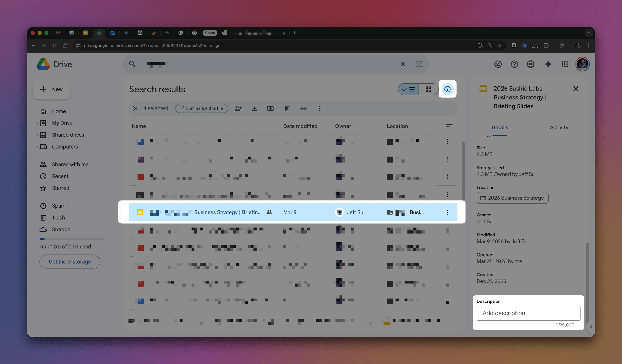This screenshot has height=364, width=622.
Task: Toggle the view details info button
Action: (447, 89)
